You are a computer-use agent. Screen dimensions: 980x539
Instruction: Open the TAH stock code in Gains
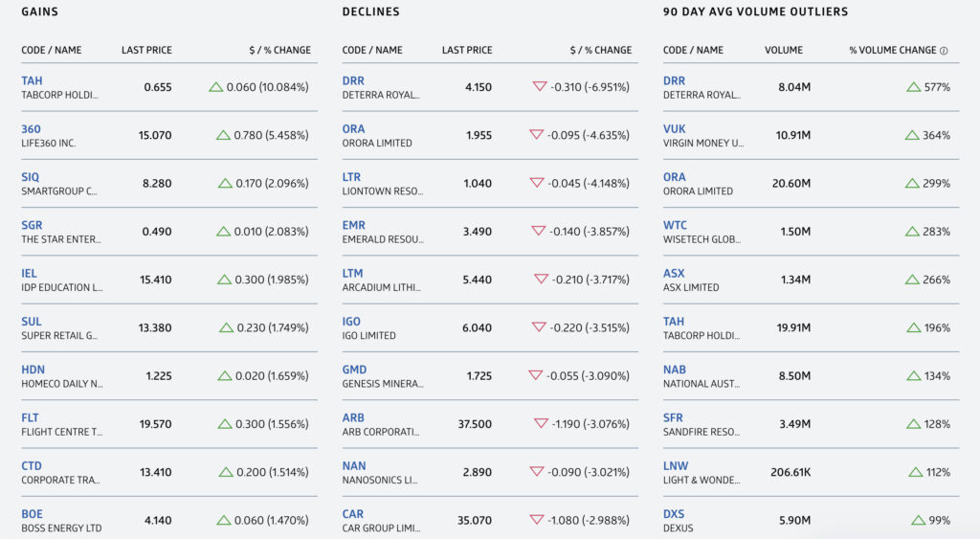tap(32, 80)
